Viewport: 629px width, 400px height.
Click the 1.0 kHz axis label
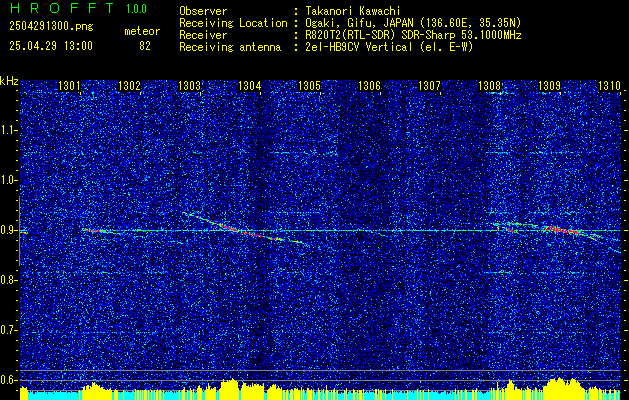7,181
